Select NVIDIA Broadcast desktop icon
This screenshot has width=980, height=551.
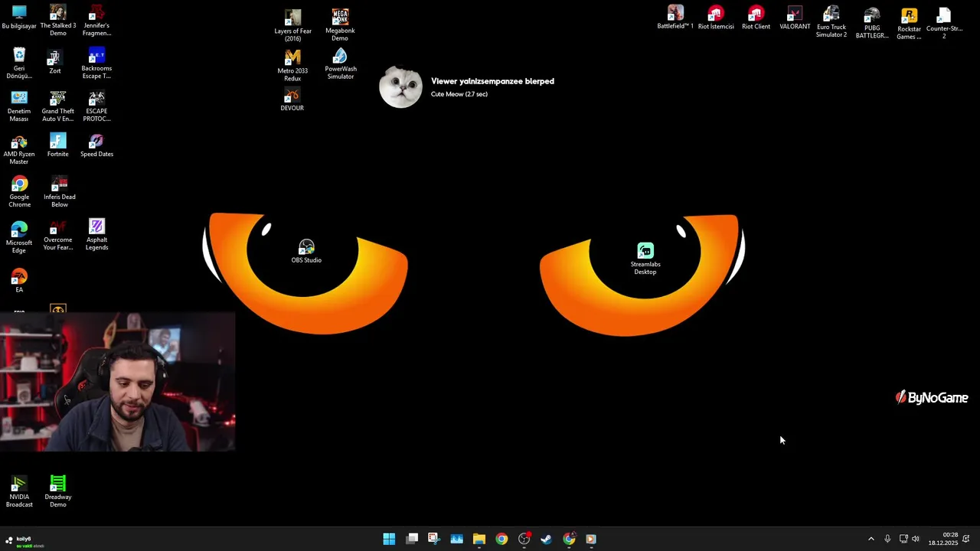tap(19, 491)
